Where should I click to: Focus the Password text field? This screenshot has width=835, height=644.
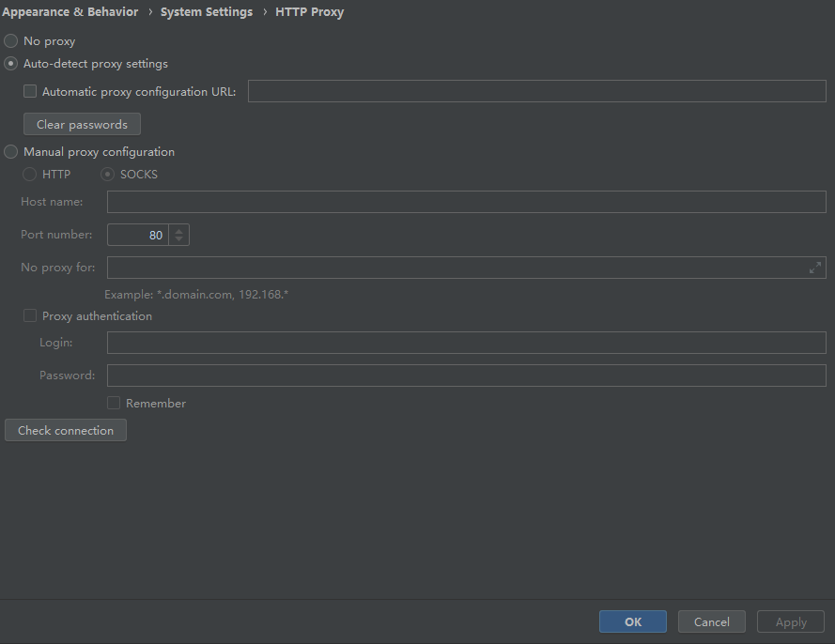pyautogui.click(x=467, y=376)
